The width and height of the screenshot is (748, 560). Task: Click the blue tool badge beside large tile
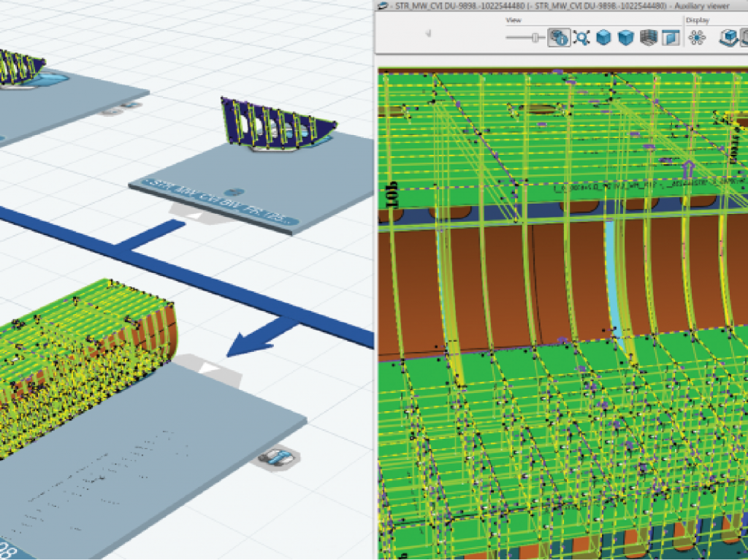[278, 458]
